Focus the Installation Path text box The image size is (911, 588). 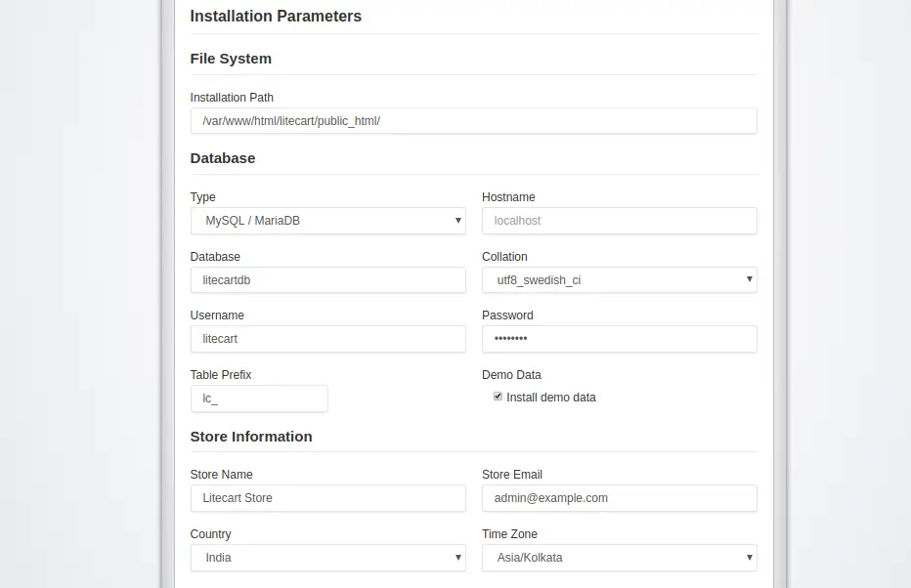coord(473,121)
